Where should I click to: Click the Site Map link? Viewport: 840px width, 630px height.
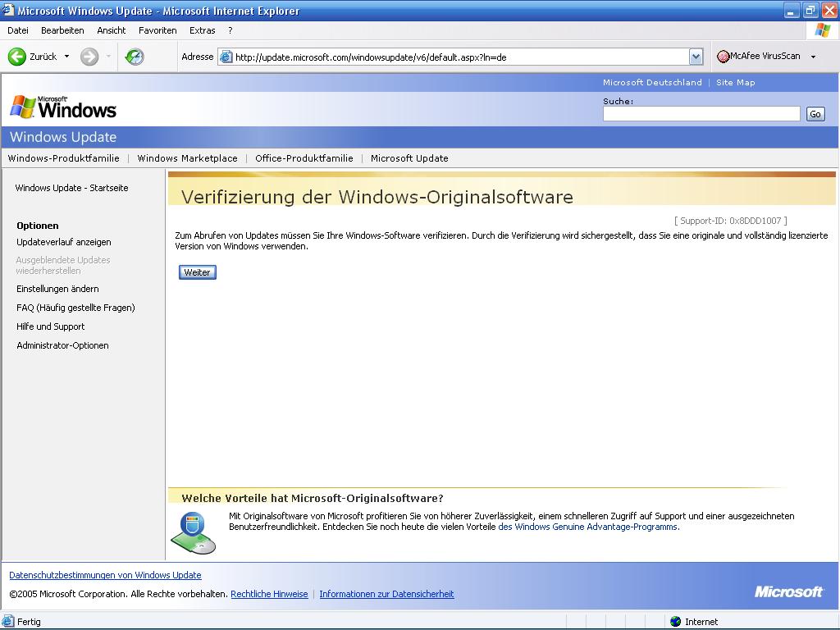pyautogui.click(x=736, y=83)
